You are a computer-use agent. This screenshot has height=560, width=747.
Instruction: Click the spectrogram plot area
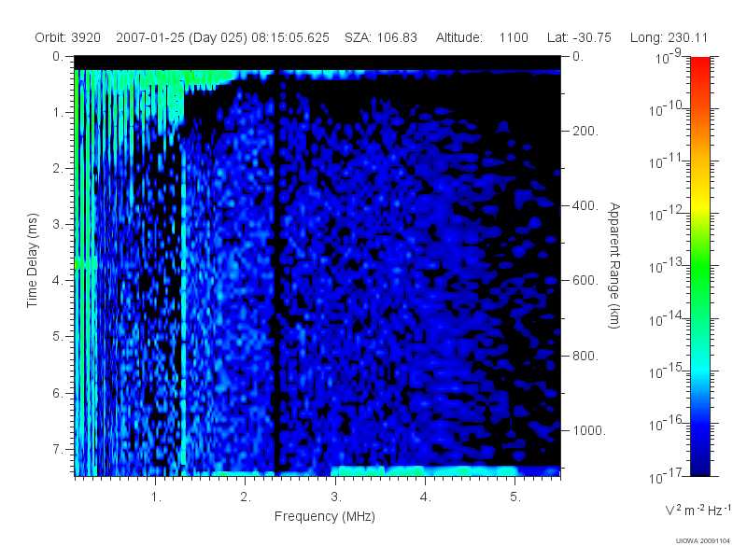point(317,266)
